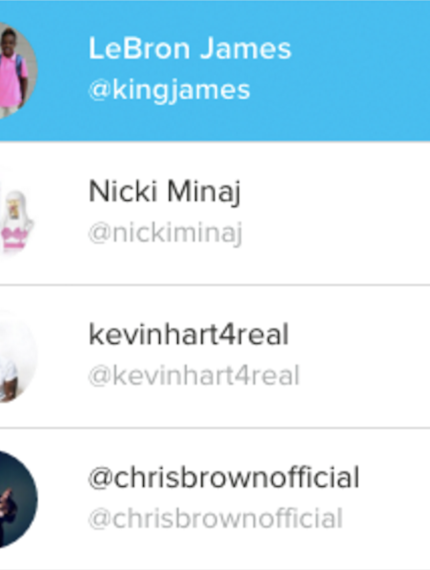The width and height of the screenshot is (430, 570).
Task: Click the blank space right of Nicki Minaj
Action: click(336, 213)
